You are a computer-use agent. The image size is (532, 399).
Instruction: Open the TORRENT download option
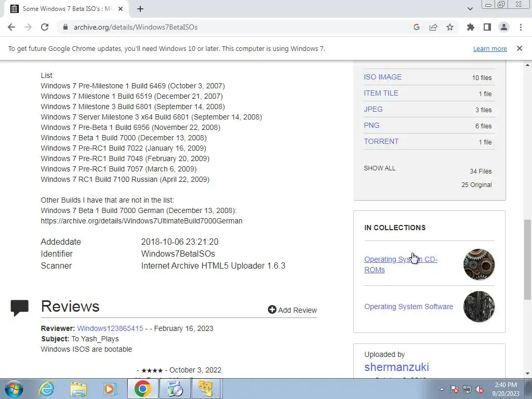[x=381, y=141]
